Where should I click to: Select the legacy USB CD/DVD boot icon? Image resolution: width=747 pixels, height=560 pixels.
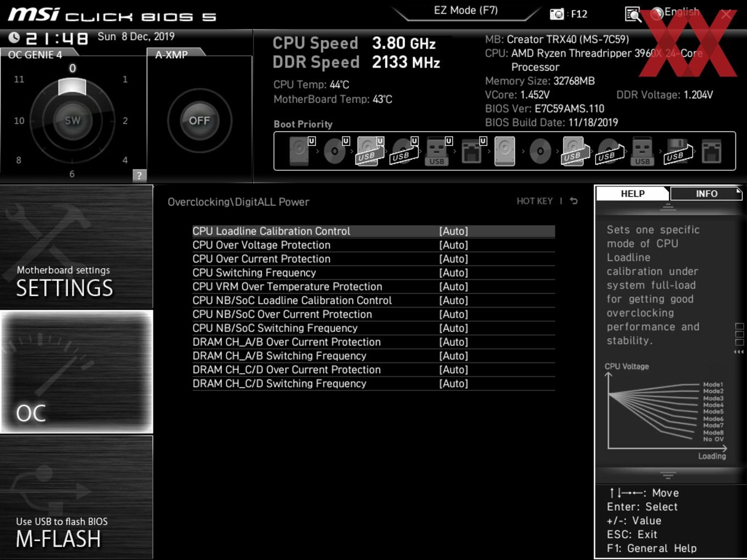(609, 151)
